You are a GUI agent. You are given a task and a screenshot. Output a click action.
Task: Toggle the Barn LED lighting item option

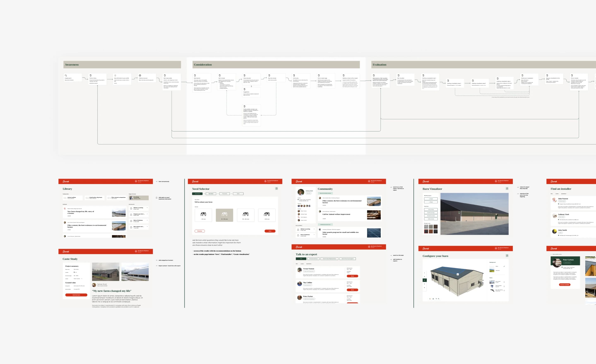click(x=504, y=291)
